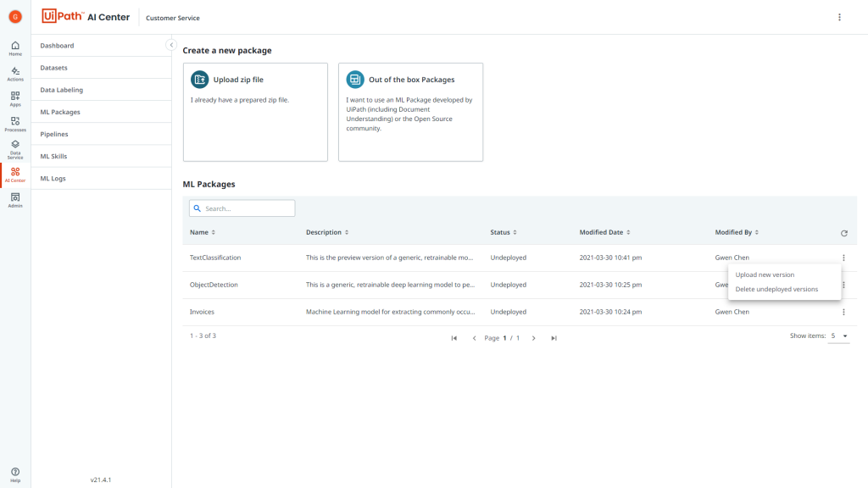
Task: Open Actions in the left rail
Action: tap(15, 75)
